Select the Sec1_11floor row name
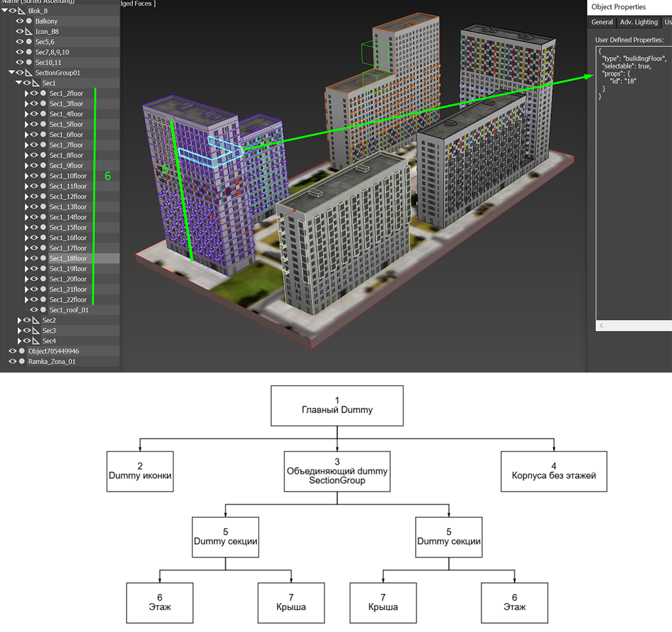 click(68, 186)
